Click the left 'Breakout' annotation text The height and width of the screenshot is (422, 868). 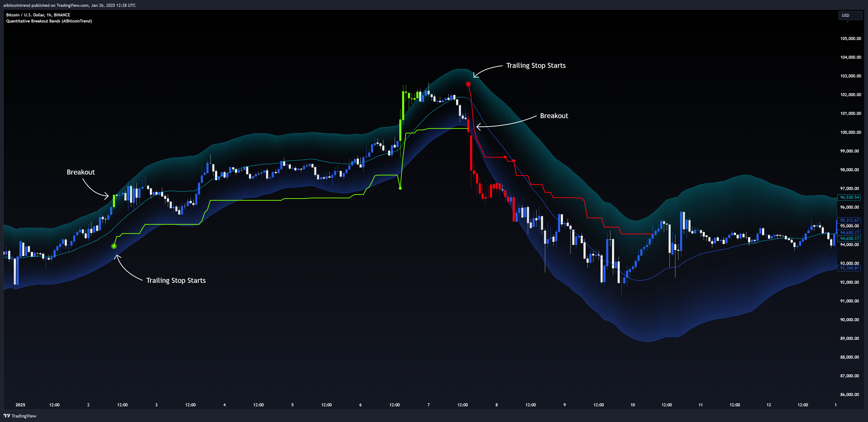click(80, 172)
